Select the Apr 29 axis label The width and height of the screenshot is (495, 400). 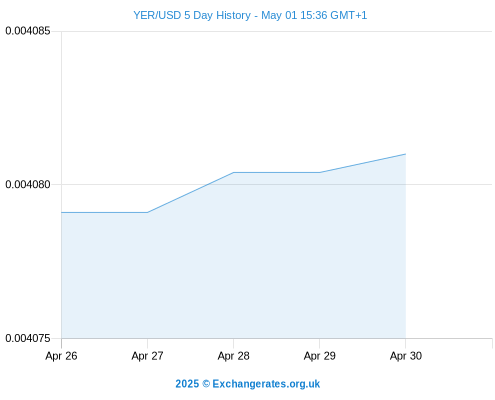click(319, 356)
